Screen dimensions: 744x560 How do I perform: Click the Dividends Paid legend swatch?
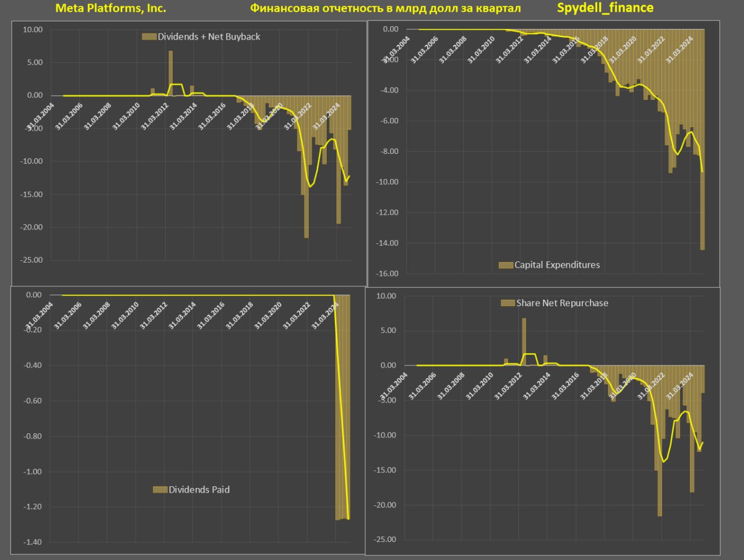click(x=160, y=490)
